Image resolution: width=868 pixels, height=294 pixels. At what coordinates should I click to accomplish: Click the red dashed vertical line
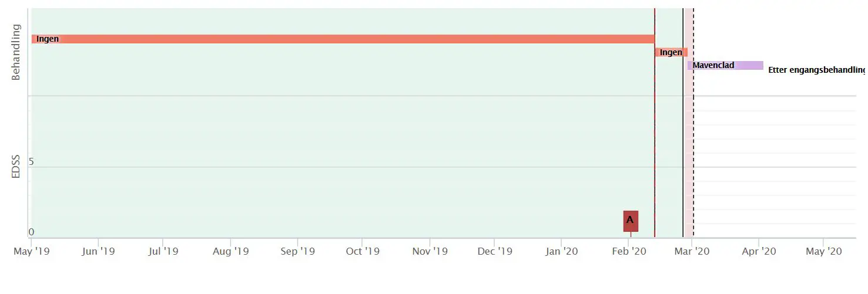[655, 147]
